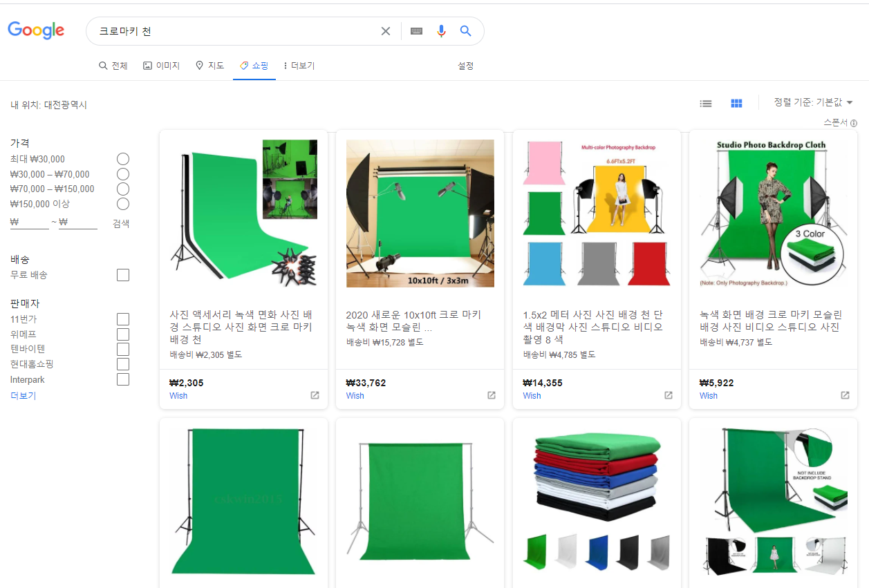This screenshot has width=869, height=588.
Task: Expand more sellers via 더보기 link
Action: tap(23, 395)
